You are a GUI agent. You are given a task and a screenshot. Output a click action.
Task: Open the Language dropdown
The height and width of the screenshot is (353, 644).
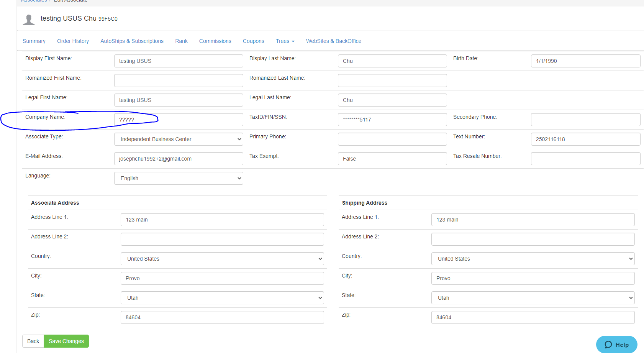point(179,178)
